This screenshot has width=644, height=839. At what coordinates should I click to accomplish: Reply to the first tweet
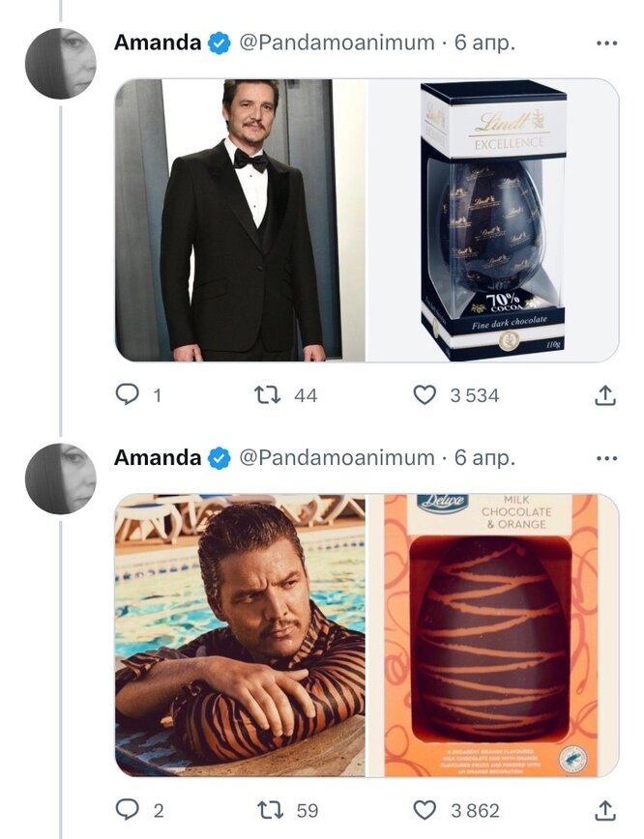click(x=128, y=394)
